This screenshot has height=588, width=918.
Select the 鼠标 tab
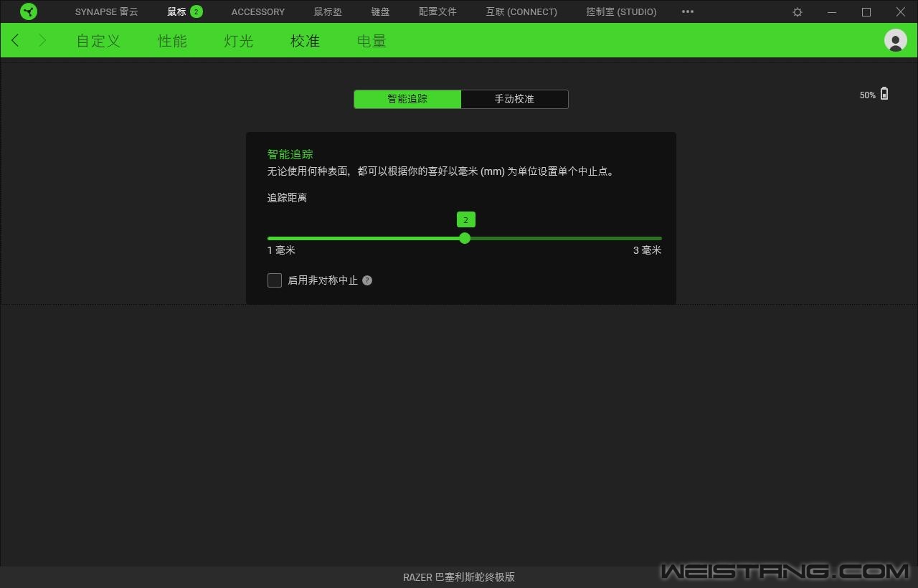[176, 11]
